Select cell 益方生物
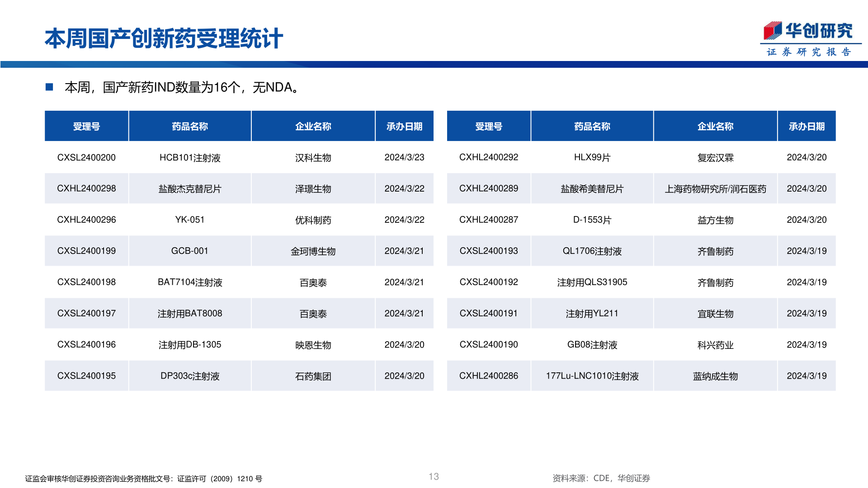868x488 pixels. click(x=716, y=220)
